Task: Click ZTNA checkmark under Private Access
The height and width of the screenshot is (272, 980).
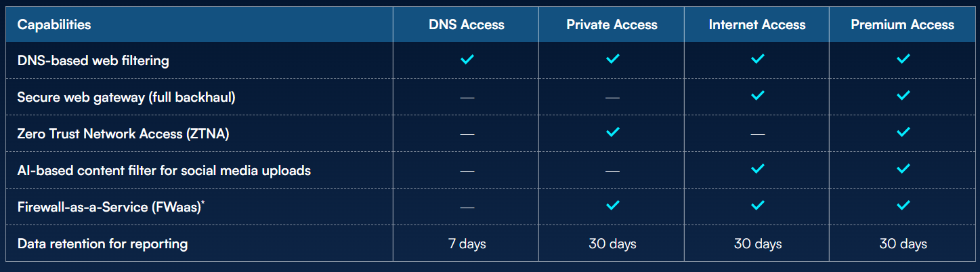Action: pyautogui.click(x=612, y=132)
